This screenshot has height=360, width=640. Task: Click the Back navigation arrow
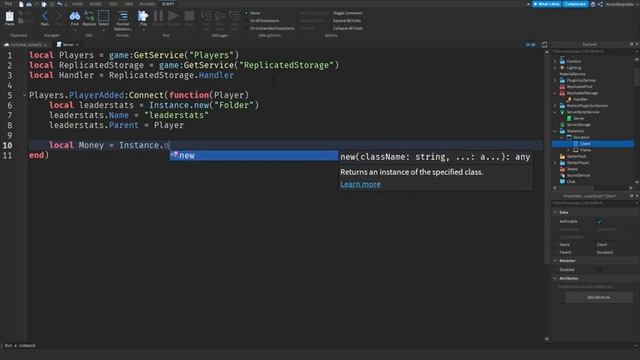coord(45,16)
